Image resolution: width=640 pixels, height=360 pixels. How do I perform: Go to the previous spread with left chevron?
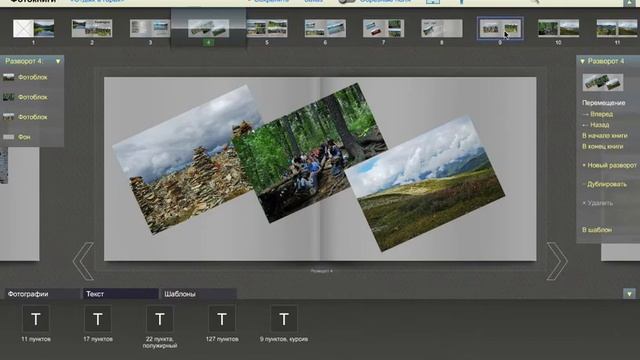tap(84, 261)
